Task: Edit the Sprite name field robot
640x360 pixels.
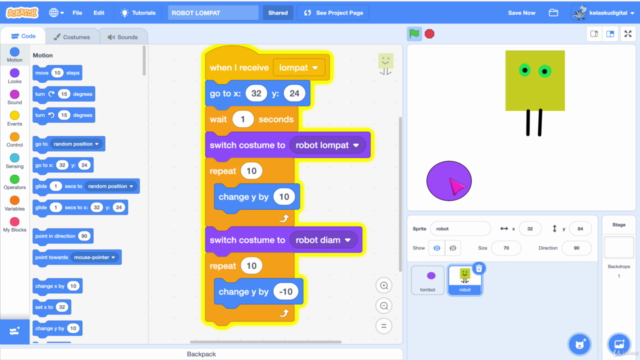Action: (460, 229)
